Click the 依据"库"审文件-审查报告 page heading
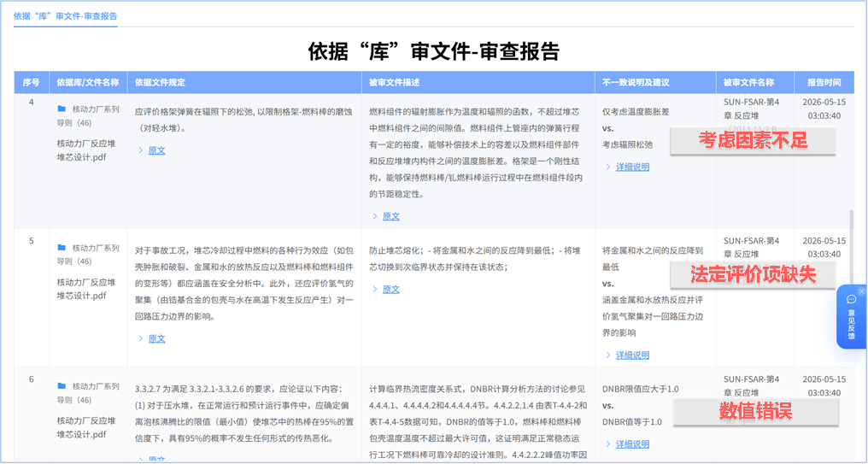Image resolution: width=868 pixels, height=464 pixels. pyautogui.click(x=434, y=51)
